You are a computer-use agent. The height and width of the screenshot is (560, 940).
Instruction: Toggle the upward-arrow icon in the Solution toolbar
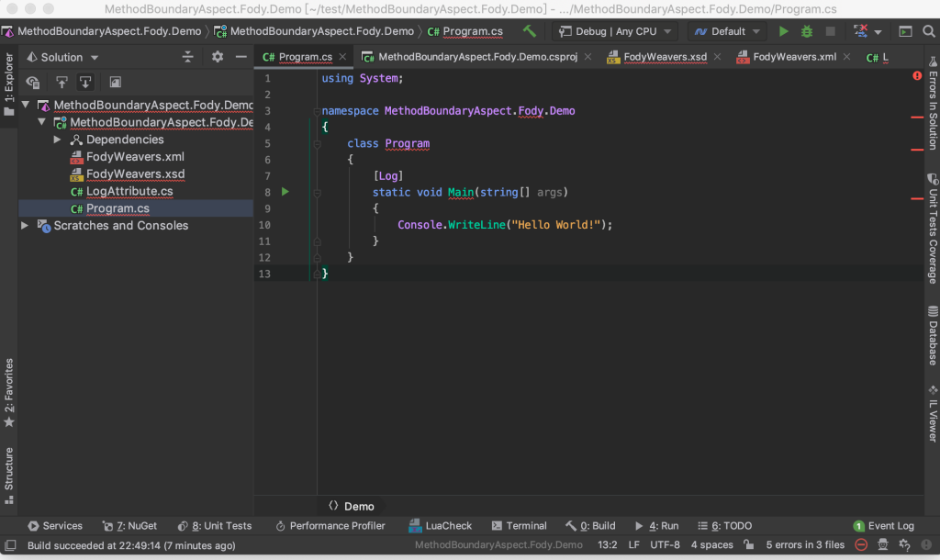[62, 82]
